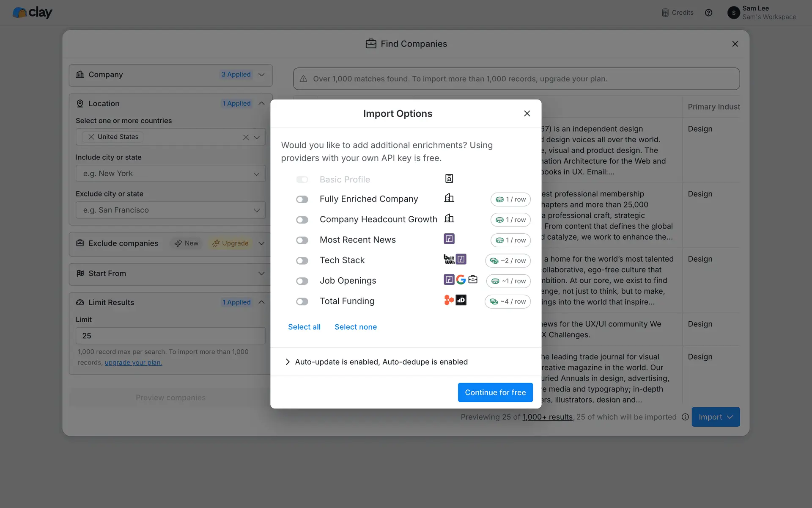Click the info icon beside import count
This screenshot has height=508, width=812.
[x=685, y=417]
